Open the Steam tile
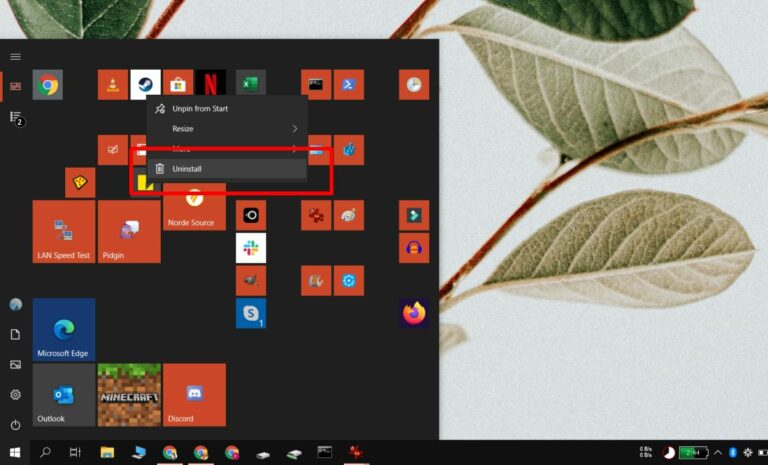768x465 pixels. 145,85
